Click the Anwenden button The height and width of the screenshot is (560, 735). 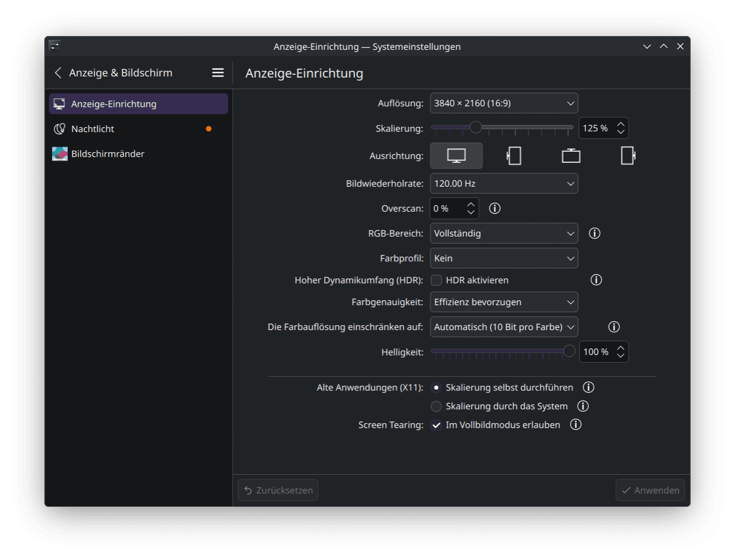tap(650, 490)
